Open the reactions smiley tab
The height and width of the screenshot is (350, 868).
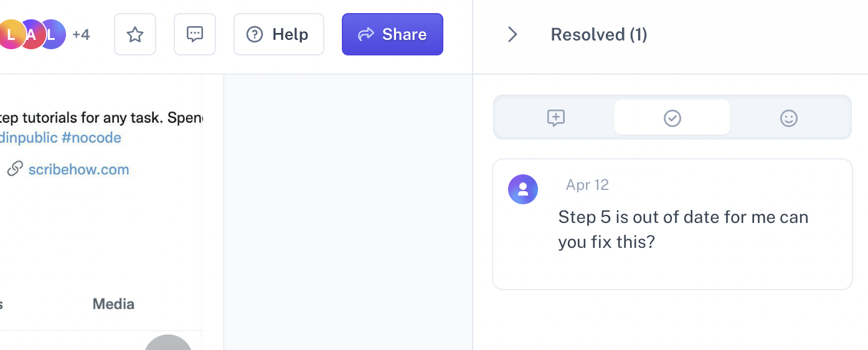coord(788,118)
